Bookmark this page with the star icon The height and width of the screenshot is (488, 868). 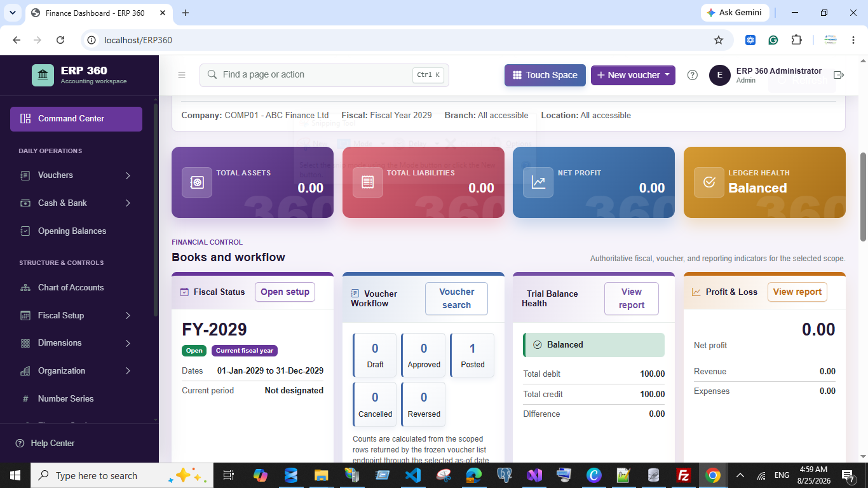coord(719,40)
